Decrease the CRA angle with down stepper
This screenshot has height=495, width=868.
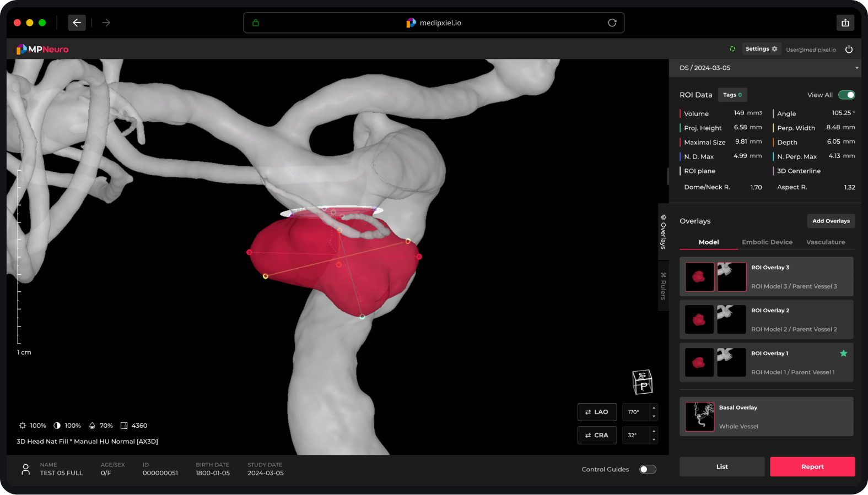654,439
